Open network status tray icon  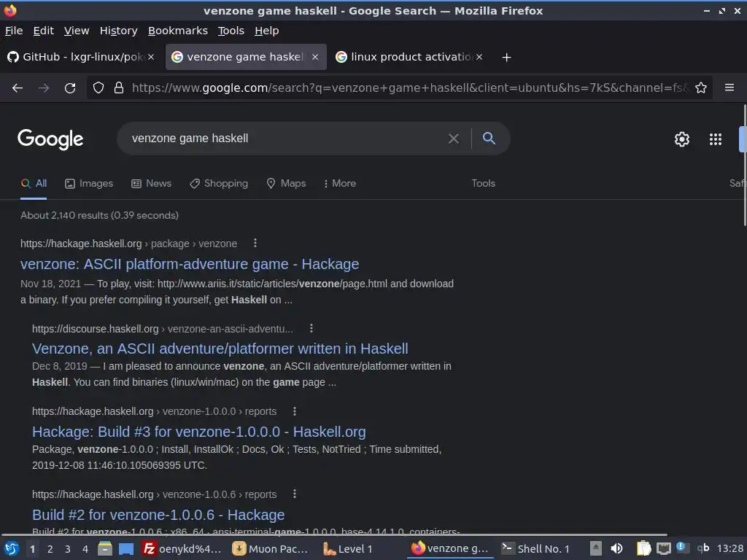663,549
